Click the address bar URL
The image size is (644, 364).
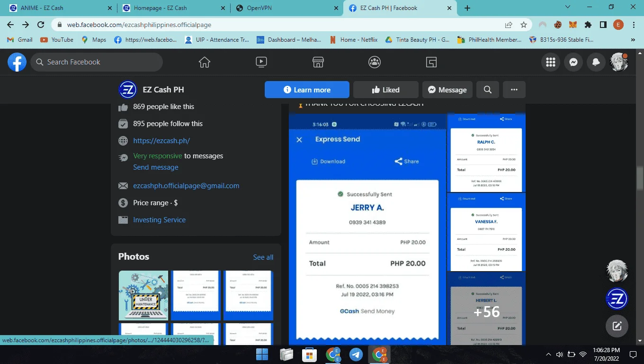pyautogui.click(x=139, y=25)
